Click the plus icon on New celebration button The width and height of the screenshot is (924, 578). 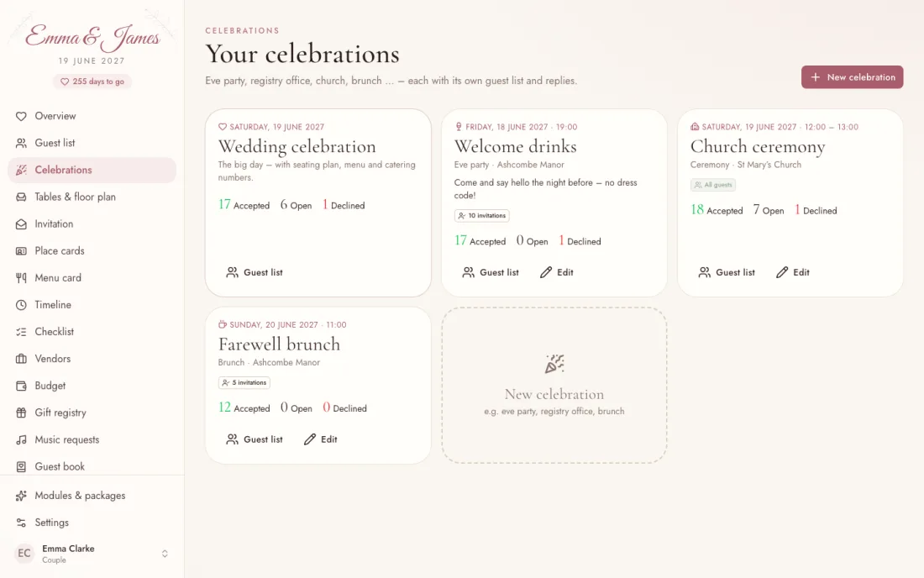(816, 77)
